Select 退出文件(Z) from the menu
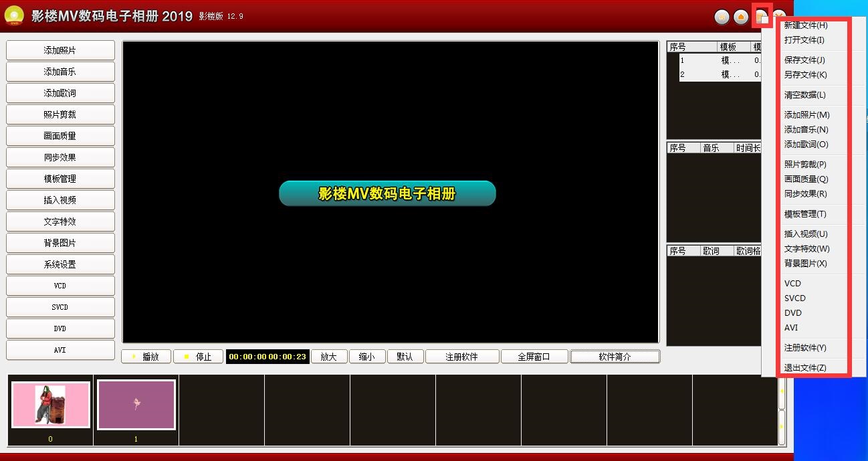Screen dimensions: 868x461 (x=804, y=368)
